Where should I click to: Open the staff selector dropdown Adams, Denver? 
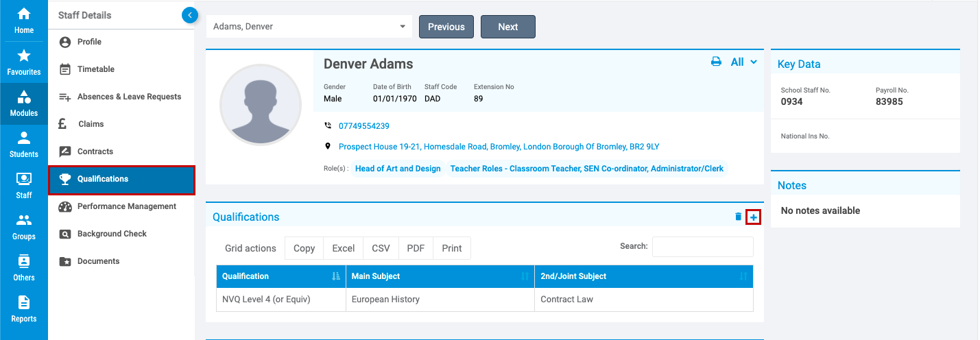(309, 27)
